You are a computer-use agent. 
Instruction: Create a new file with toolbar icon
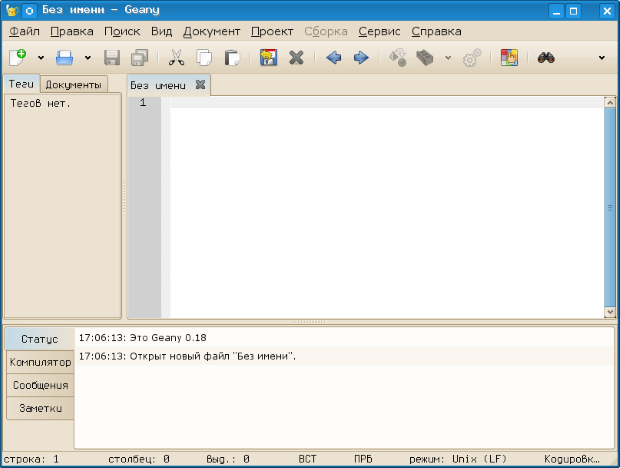(17, 58)
